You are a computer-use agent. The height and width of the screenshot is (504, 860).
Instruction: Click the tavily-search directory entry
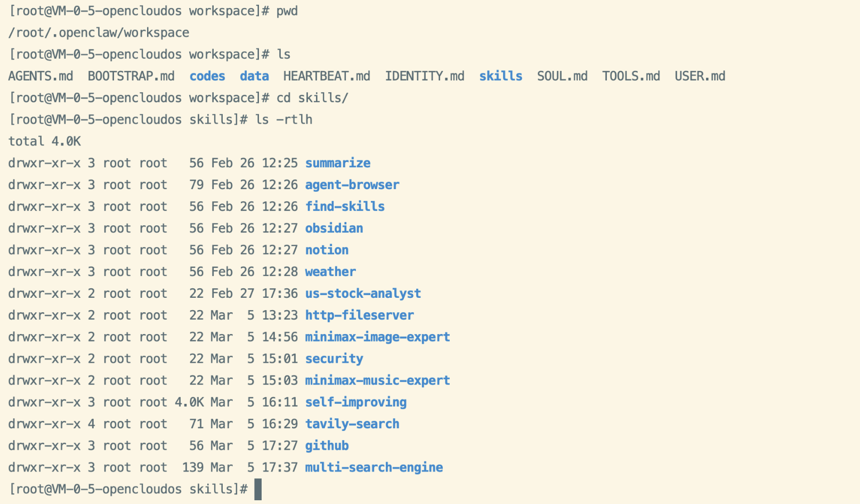[352, 424]
